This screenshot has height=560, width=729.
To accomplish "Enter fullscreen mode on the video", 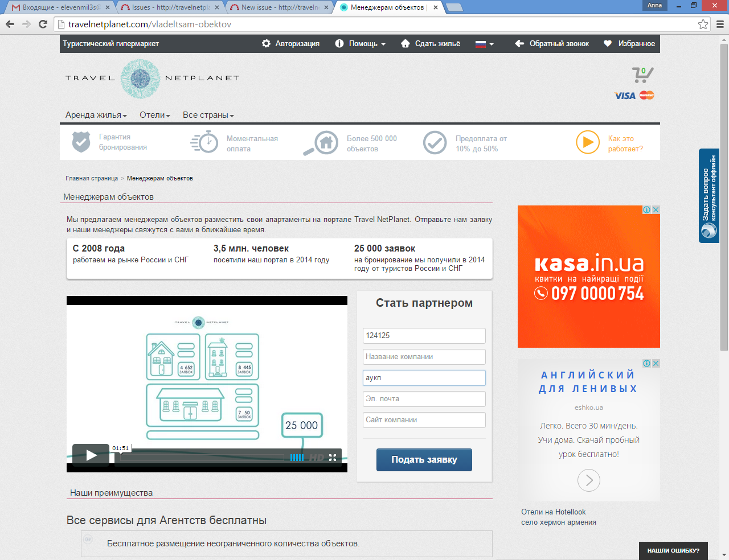I will tap(333, 458).
